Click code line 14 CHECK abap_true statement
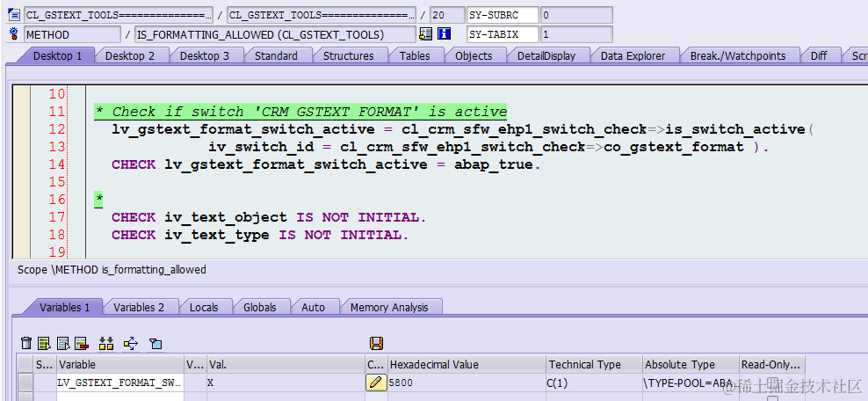 point(325,164)
